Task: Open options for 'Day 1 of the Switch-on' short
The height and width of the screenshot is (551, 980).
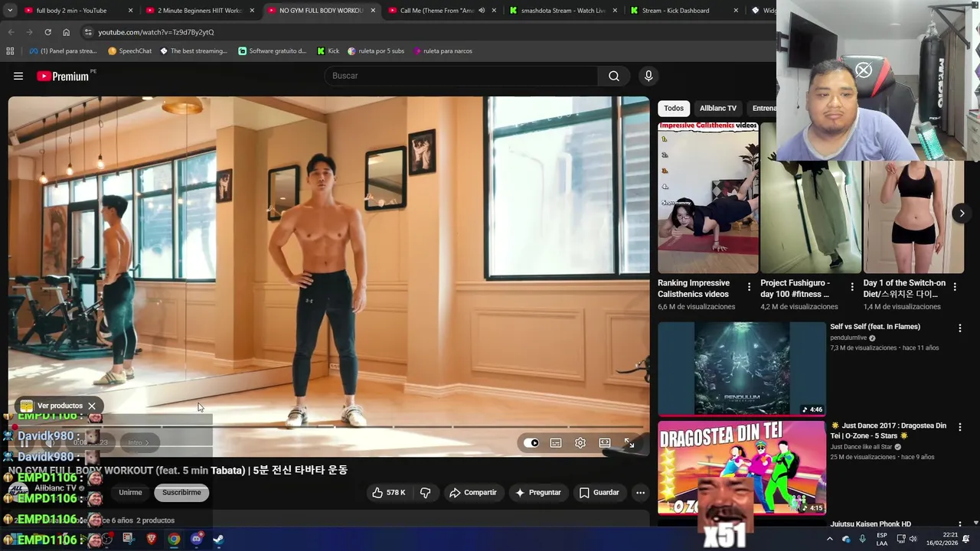Action: (x=955, y=287)
